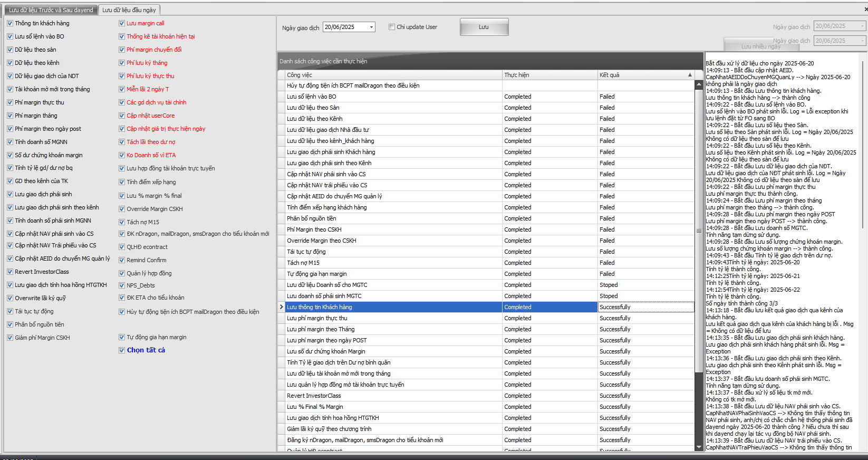Screen dimensions: 868x460
Task: Select row 'Lưu sổ lệnh vào BO'
Action: click(x=486, y=97)
